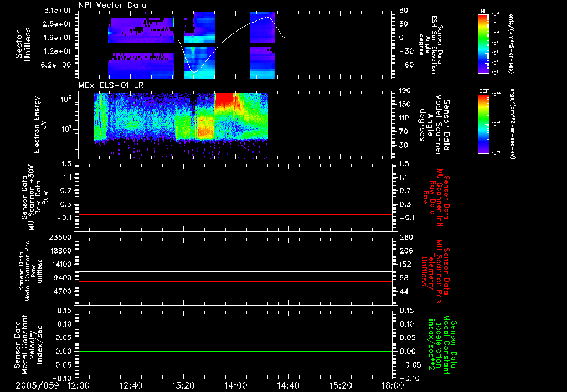
Task: Click the red telemetry line near 9400
Action: [x=235, y=281]
